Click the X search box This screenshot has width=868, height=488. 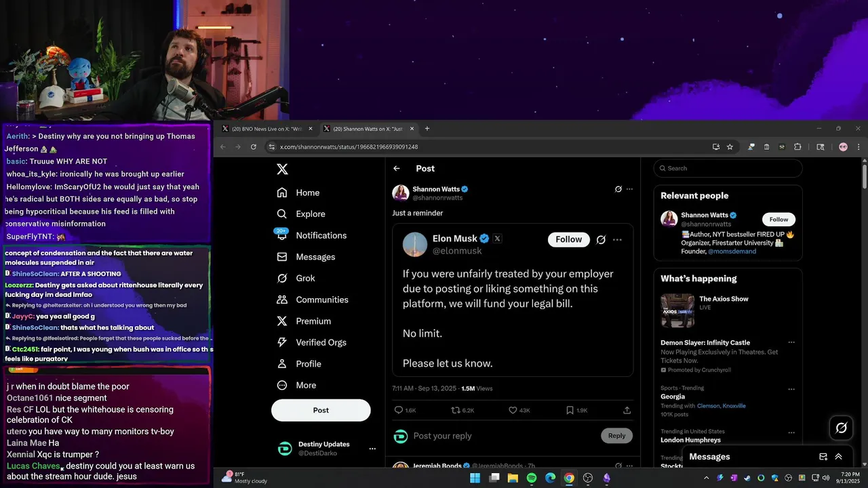[x=728, y=168]
